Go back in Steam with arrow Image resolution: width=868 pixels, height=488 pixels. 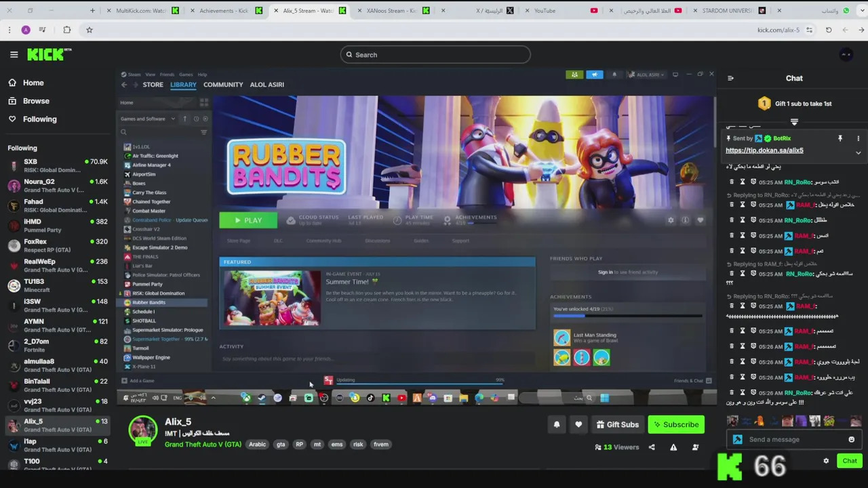pyautogui.click(x=124, y=85)
